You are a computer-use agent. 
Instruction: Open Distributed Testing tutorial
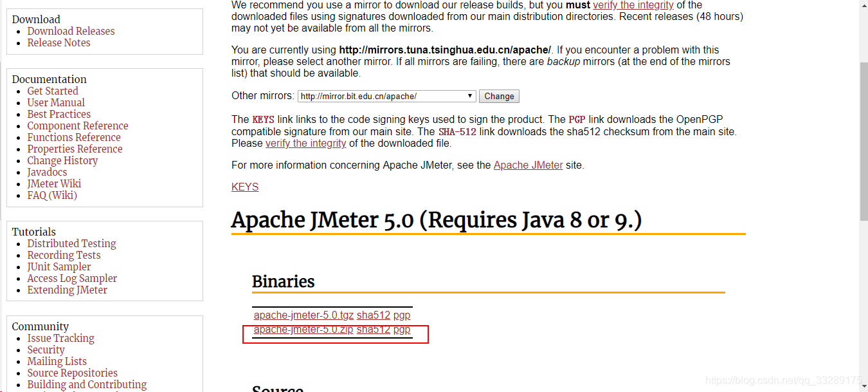click(x=71, y=243)
